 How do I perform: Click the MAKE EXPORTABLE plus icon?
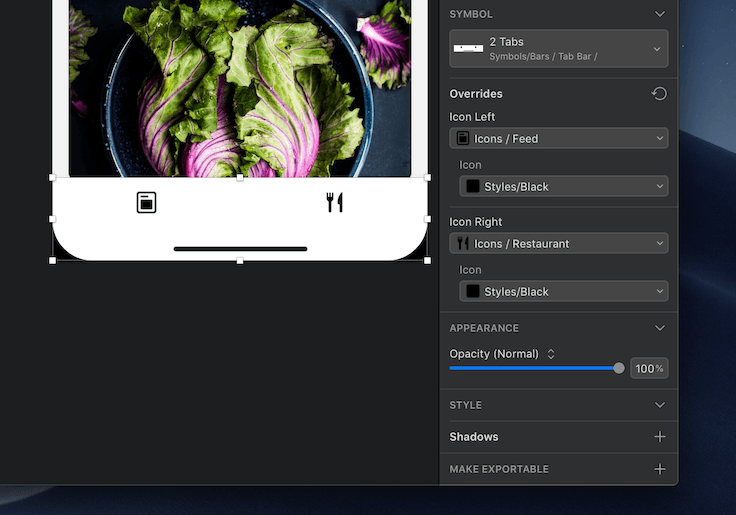coord(659,469)
